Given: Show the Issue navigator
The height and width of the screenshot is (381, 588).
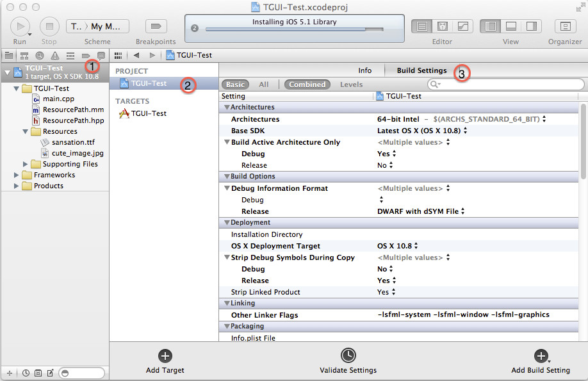Looking at the screenshot, I should pos(54,56).
